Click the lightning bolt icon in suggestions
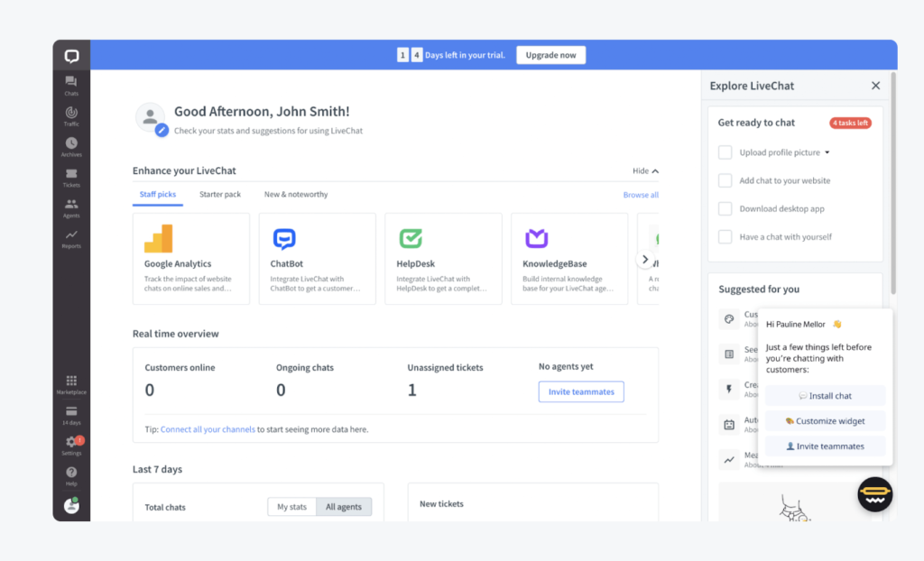924x561 pixels. click(729, 389)
